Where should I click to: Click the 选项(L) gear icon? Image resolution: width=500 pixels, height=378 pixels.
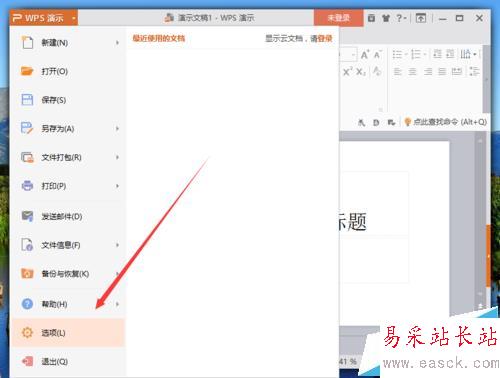(27, 333)
